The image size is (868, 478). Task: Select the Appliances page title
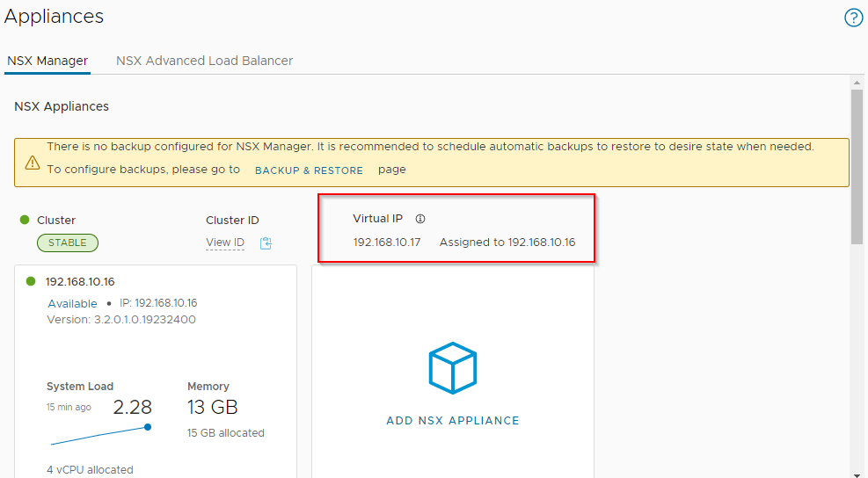point(54,17)
